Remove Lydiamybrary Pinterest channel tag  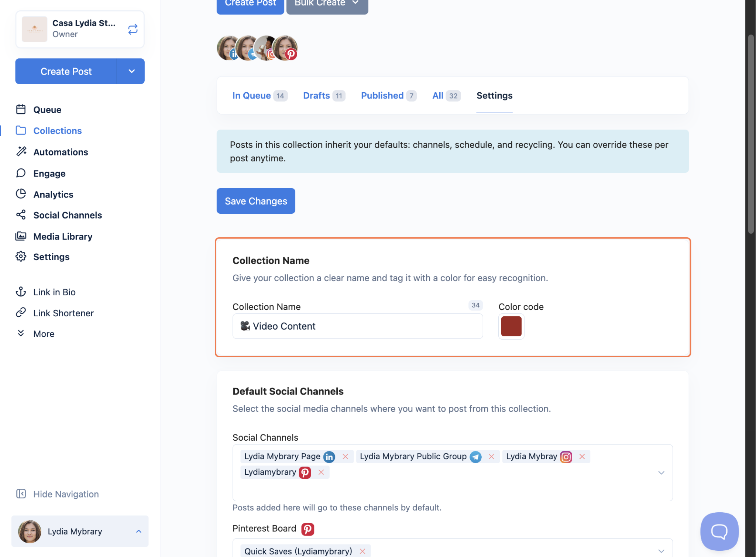pos(321,472)
